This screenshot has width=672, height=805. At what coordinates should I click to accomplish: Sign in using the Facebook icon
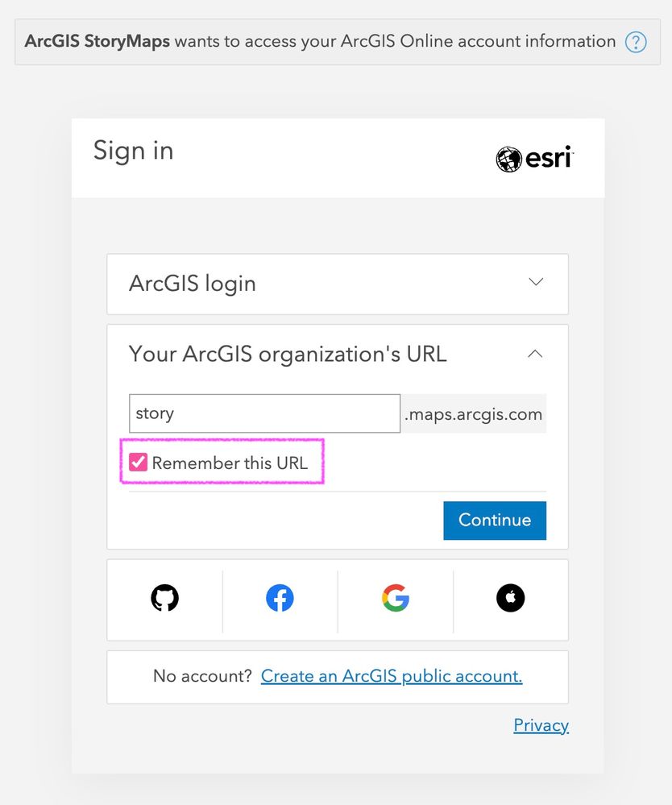280,598
